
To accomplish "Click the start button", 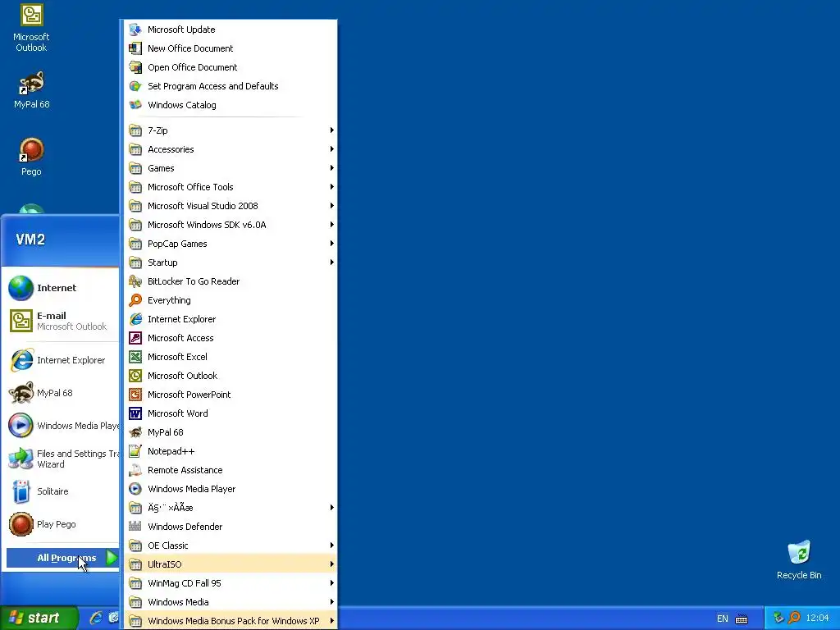I will [39, 618].
